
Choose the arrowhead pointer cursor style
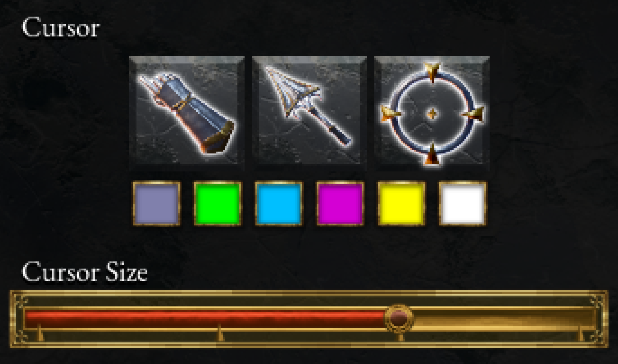pyautogui.click(x=309, y=113)
